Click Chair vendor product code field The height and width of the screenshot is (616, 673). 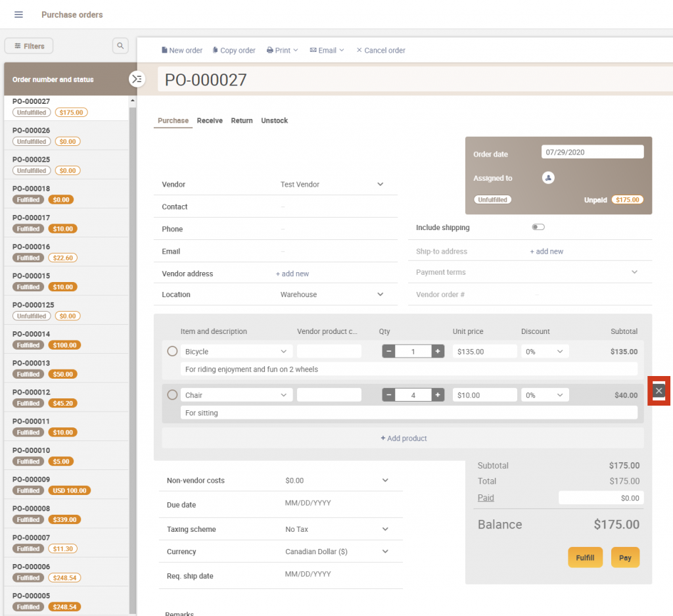tap(329, 395)
